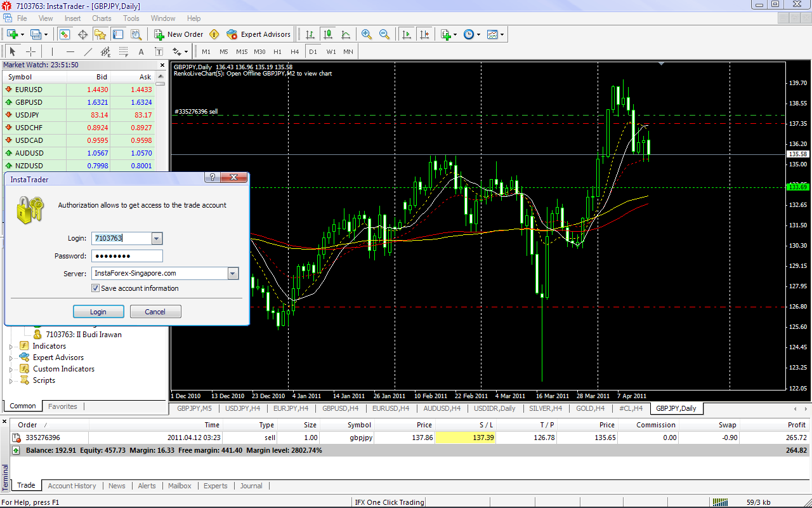
Task: Click the S/L value 137.39
Action: pos(466,438)
